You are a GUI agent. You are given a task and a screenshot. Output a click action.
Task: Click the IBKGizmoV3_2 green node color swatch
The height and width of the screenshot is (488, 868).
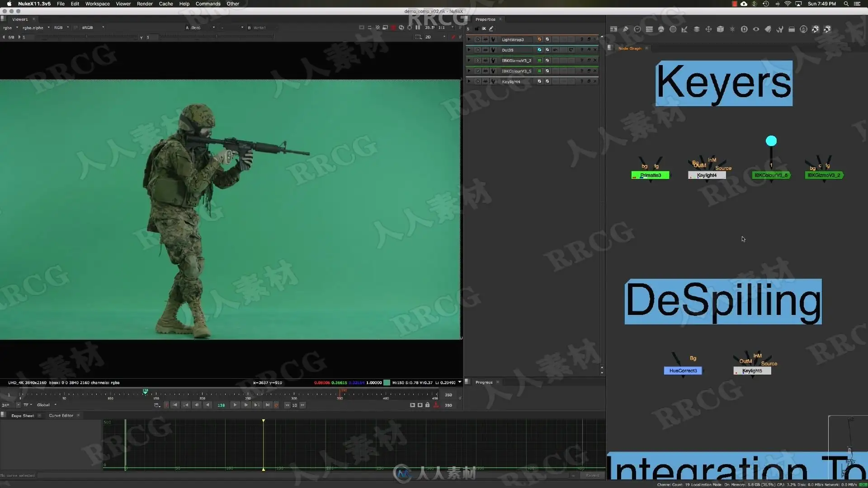[539, 60]
